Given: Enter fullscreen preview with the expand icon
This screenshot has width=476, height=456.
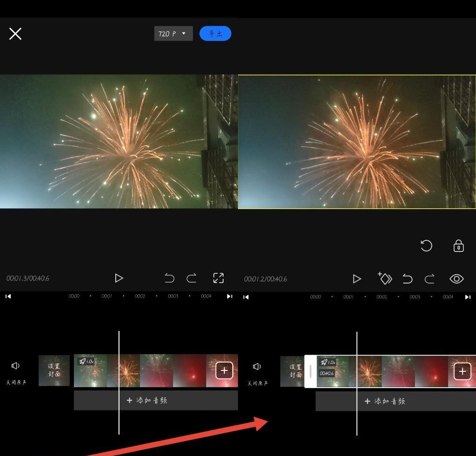Looking at the screenshot, I should (218, 278).
